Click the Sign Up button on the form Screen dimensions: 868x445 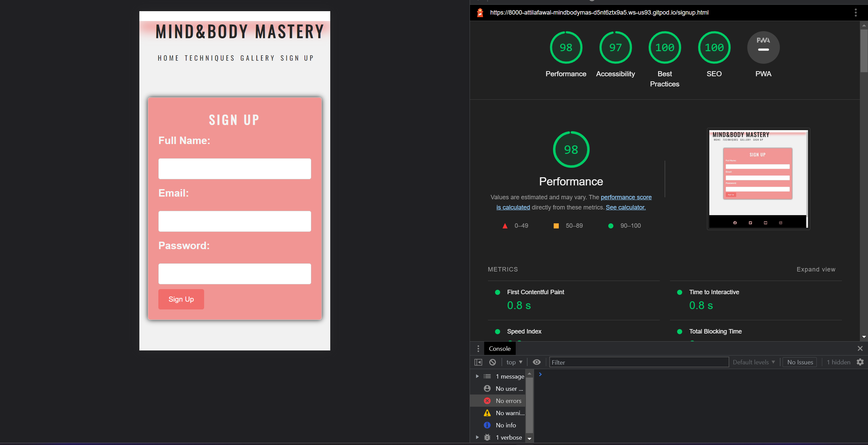point(181,299)
